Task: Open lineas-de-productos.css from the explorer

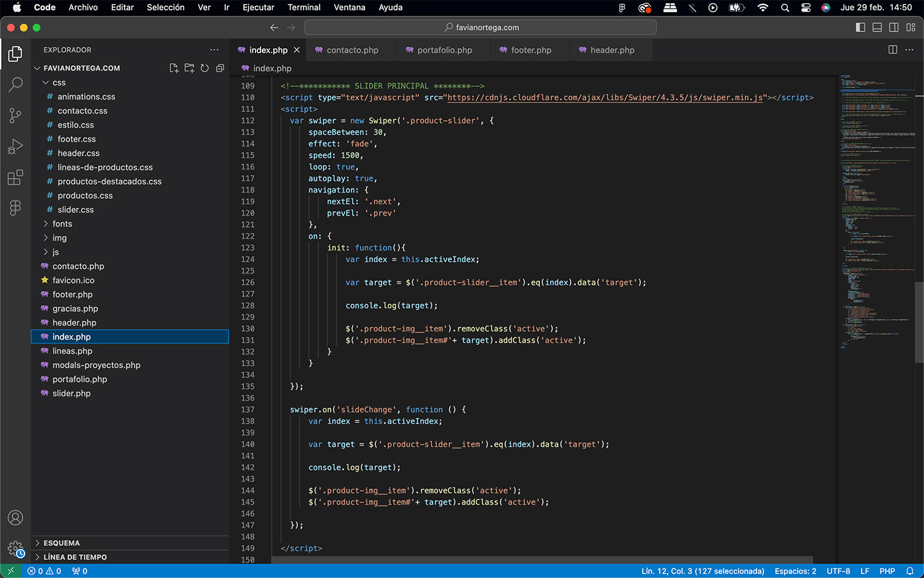Action: (x=105, y=168)
